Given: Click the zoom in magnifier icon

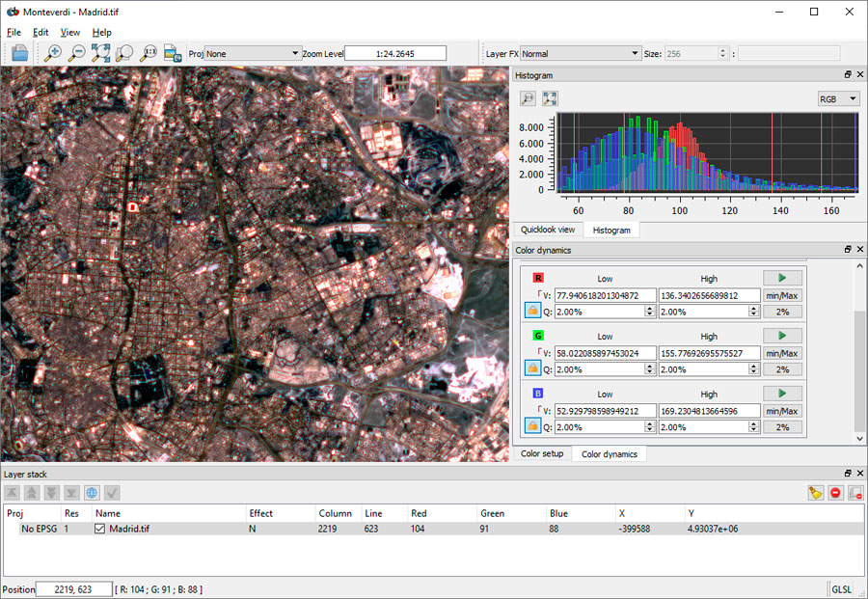Looking at the screenshot, I should click(x=53, y=54).
